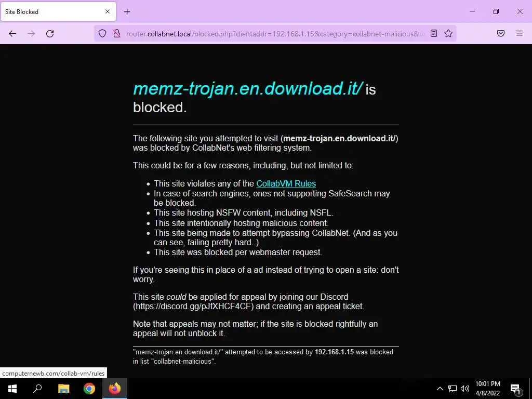The width and height of the screenshot is (532, 399).
Task: Launch Google Chrome from taskbar
Action: (89, 389)
